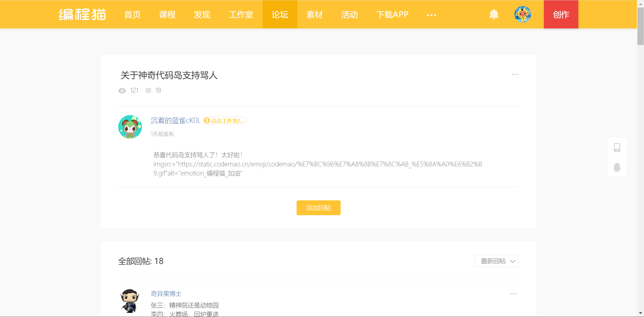Screen dimensions: 644x317
Task: Open the 下载APP nav item
Action: 392,15
